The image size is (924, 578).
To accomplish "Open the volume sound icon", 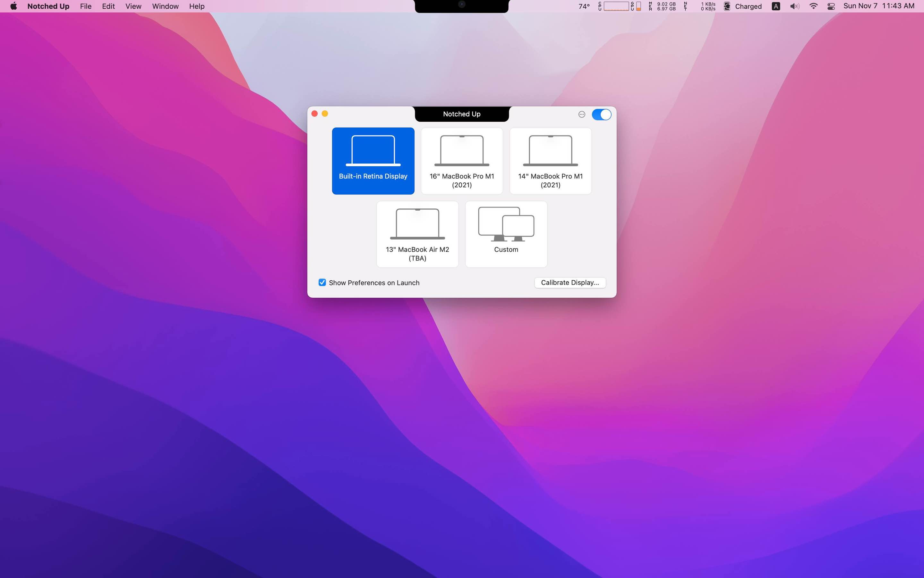I will 795,6.
